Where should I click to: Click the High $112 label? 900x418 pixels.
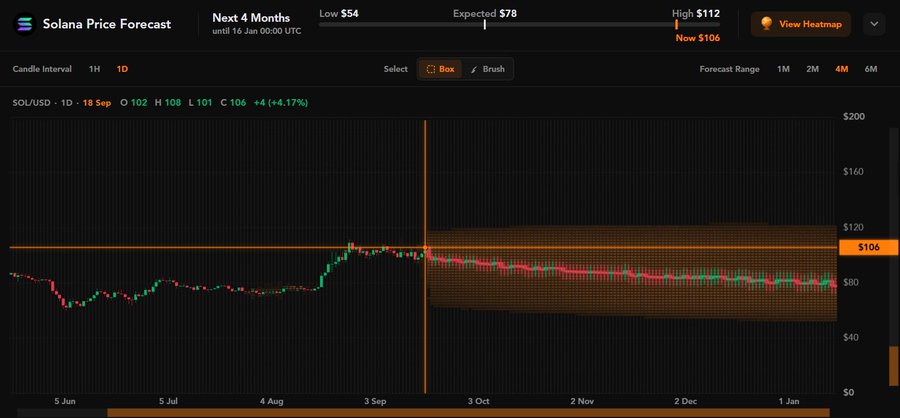coord(696,13)
